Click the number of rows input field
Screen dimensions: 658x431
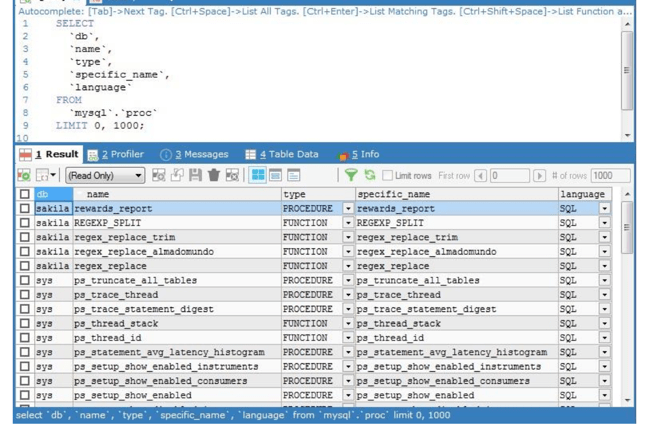coord(610,175)
